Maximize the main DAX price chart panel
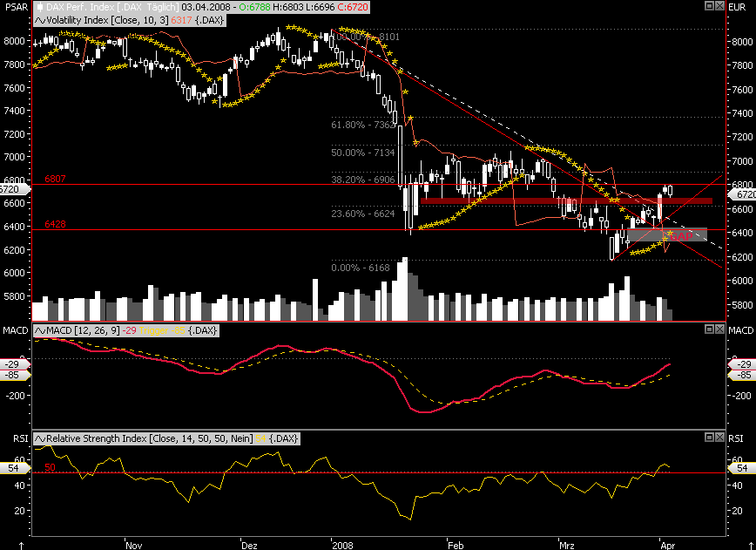This screenshot has width=756, height=550. [709, 6]
